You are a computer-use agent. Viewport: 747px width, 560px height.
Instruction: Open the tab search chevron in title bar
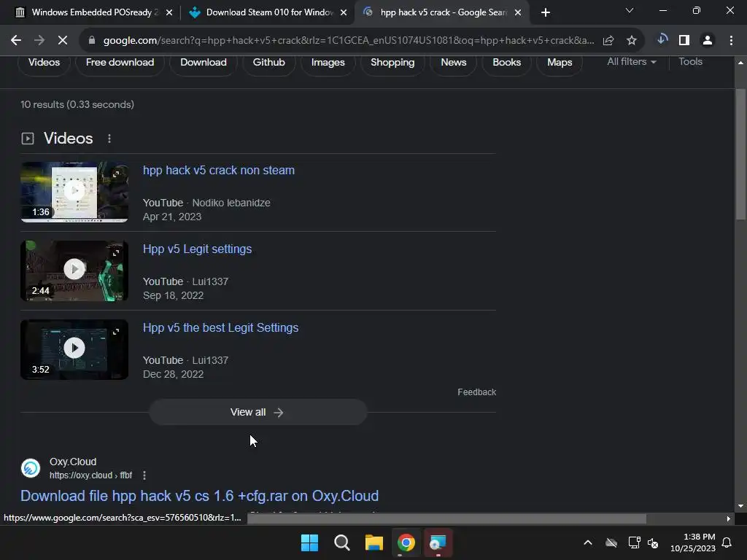tap(630, 10)
